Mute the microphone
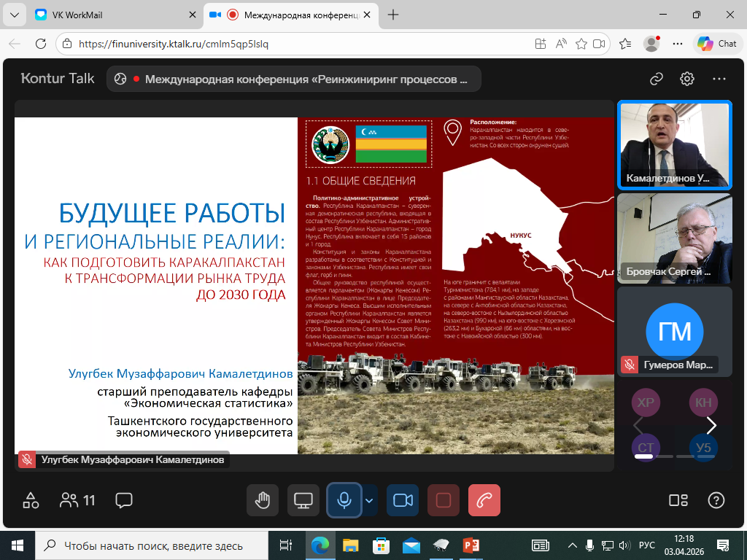This screenshot has width=747, height=560. click(x=344, y=500)
